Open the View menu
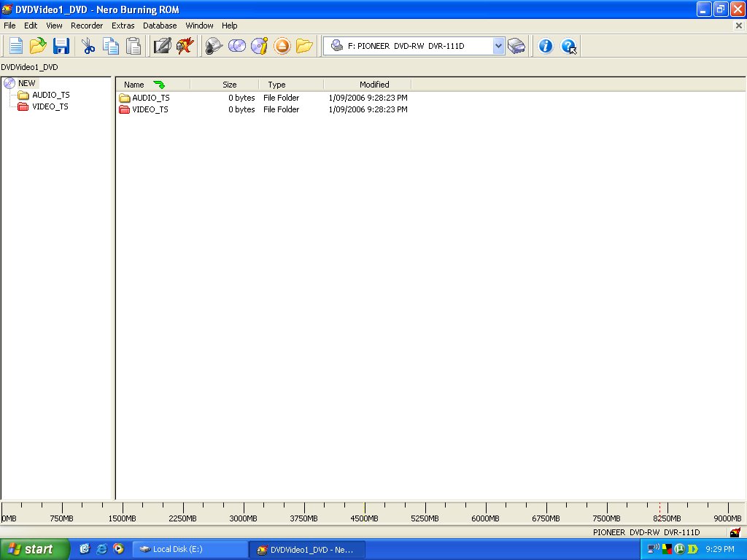The height and width of the screenshot is (560, 747). click(x=54, y=26)
